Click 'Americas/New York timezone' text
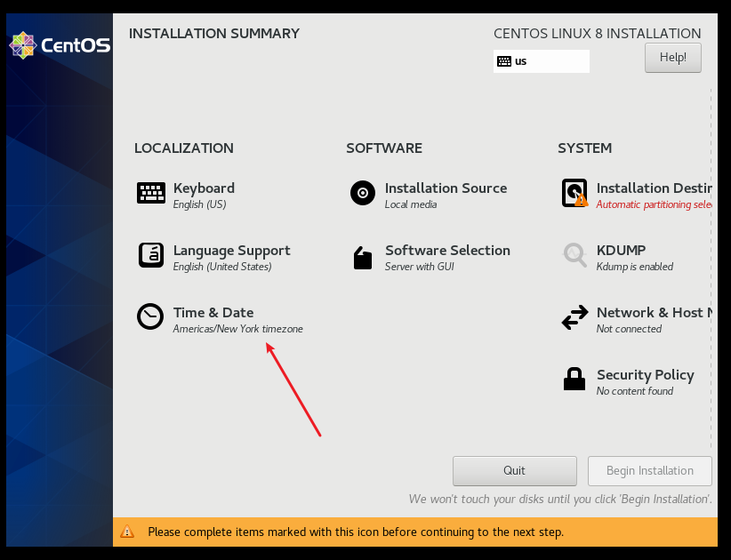Screen dimensions: 731x560 (x=237, y=329)
